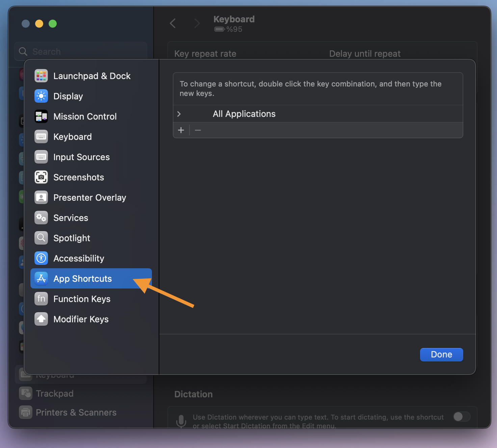Open the Spotlight magnifier icon

pyautogui.click(x=41, y=238)
